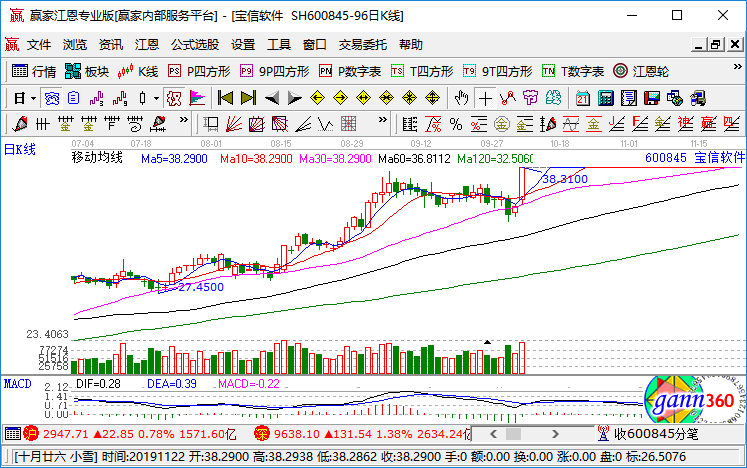The height and width of the screenshot is (468, 747).
Task: Click the 600845 宝信软件 stock name
Action: click(694, 158)
